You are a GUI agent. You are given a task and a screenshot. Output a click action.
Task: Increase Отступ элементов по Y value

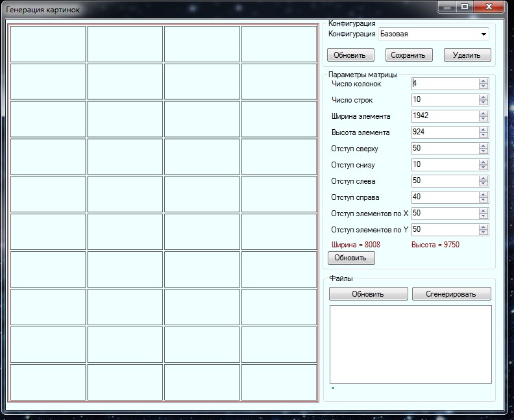[x=483, y=227]
